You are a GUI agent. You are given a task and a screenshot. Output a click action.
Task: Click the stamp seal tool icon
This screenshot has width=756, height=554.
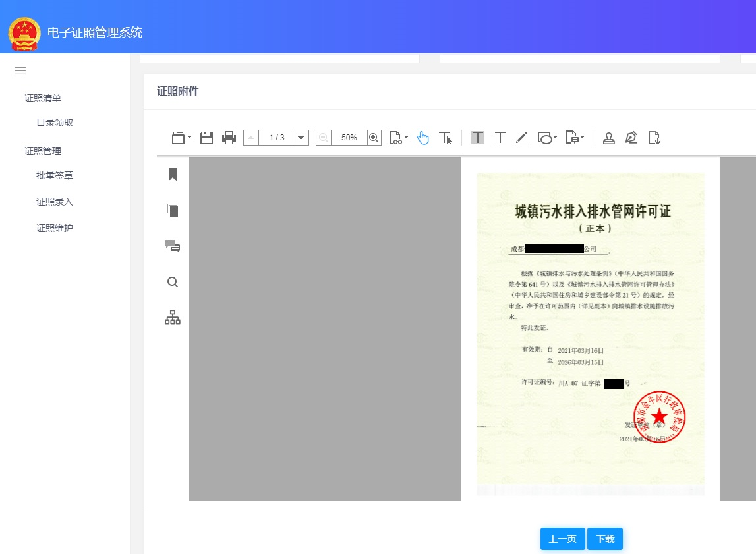(609, 138)
